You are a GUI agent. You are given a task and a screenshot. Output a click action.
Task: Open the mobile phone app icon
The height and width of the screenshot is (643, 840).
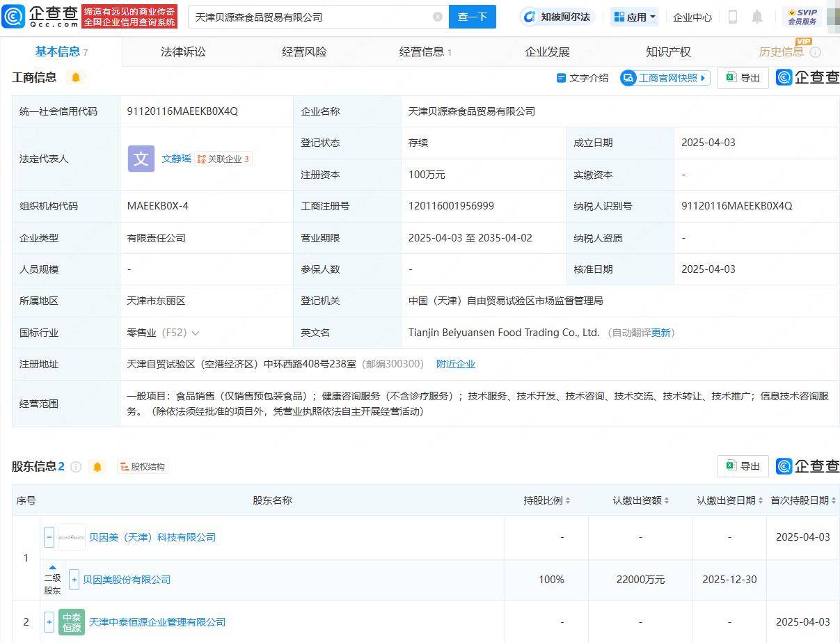(x=732, y=17)
